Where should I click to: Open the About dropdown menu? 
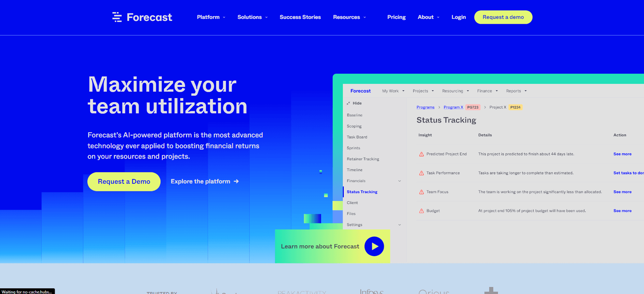(x=429, y=17)
